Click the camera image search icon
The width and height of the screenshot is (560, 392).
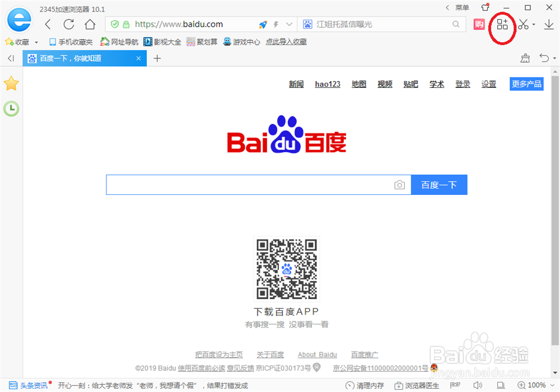pyautogui.click(x=400, y=185)
